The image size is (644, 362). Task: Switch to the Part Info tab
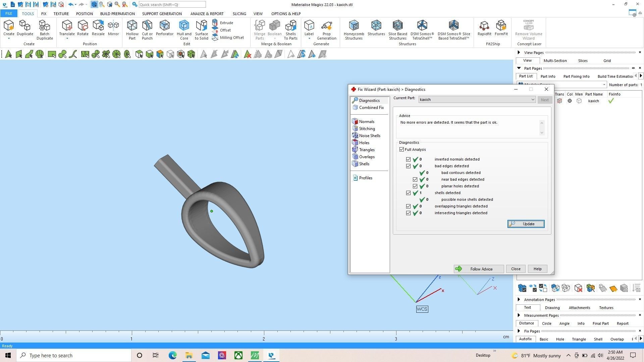point(548,76)
